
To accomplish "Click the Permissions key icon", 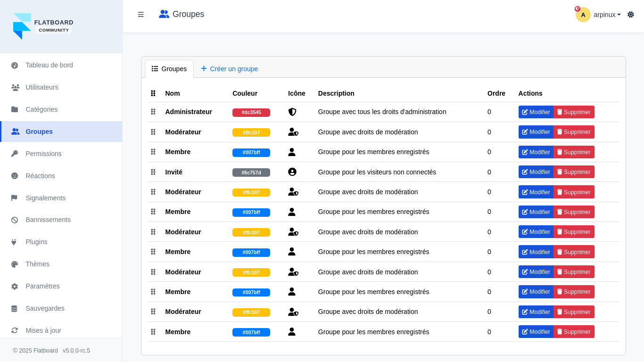I will coord(15,154).
